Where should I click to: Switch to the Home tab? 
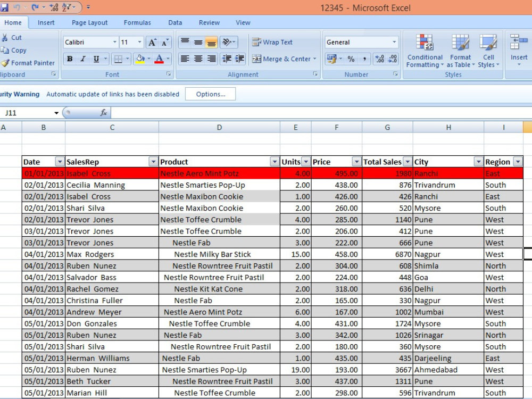pos(13,22)
